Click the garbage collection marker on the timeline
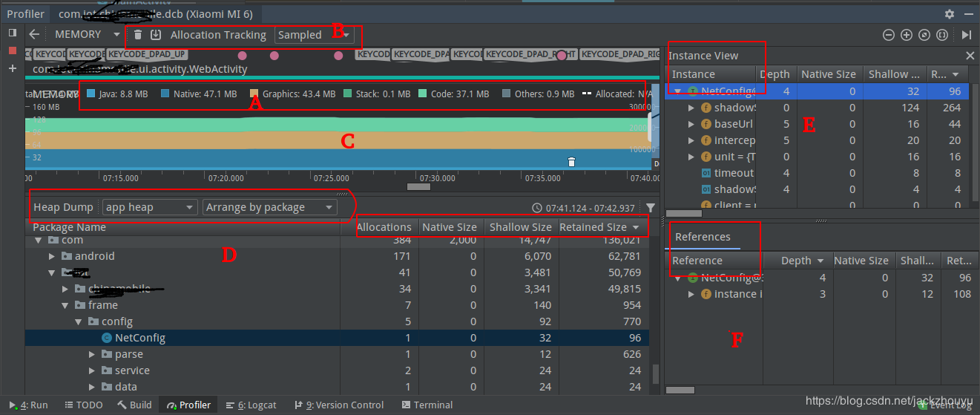 click(x=571, y=162)
